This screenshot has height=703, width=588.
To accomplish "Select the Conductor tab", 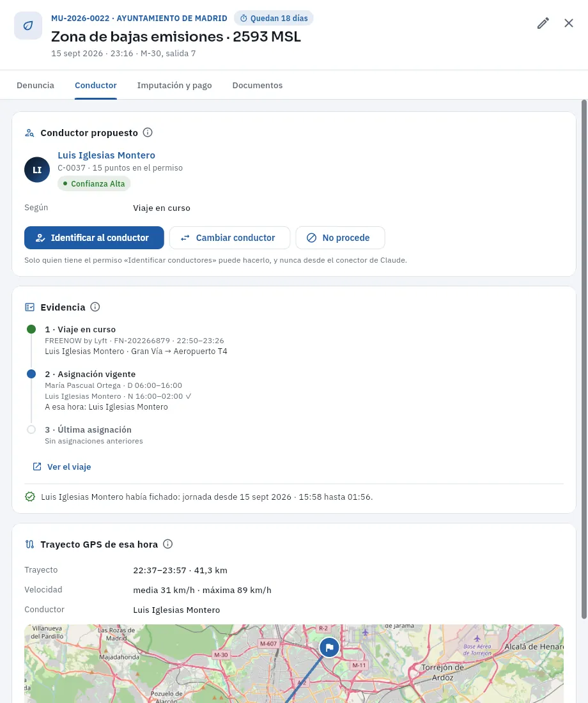I will click(95, 85).
